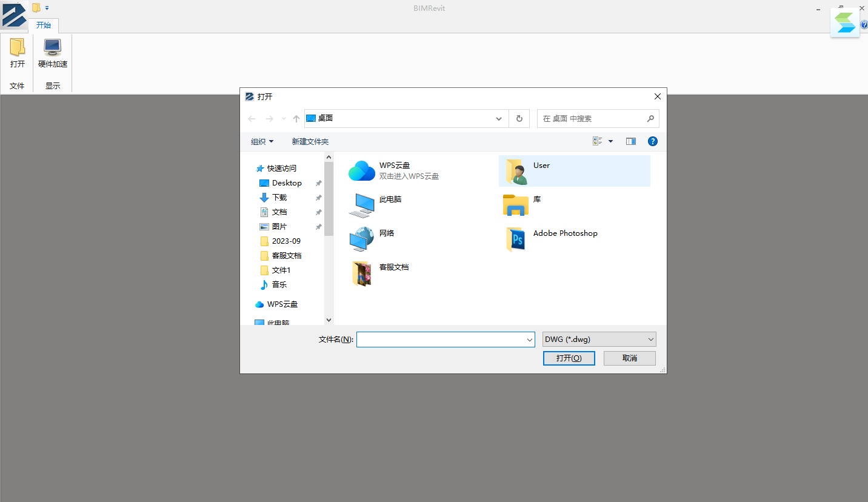Click the quick access folder icon in title bar
Image resolution: width=868 pixels, height=502 pixels.
(x=36, y=8)
